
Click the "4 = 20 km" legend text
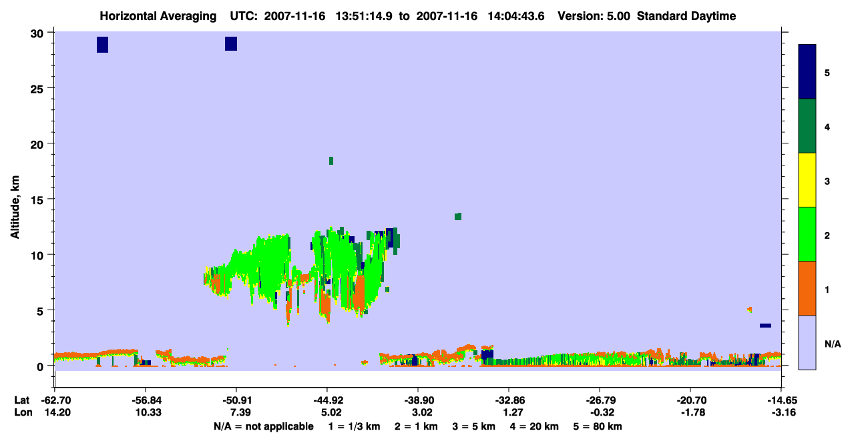[x=534, y=426]
